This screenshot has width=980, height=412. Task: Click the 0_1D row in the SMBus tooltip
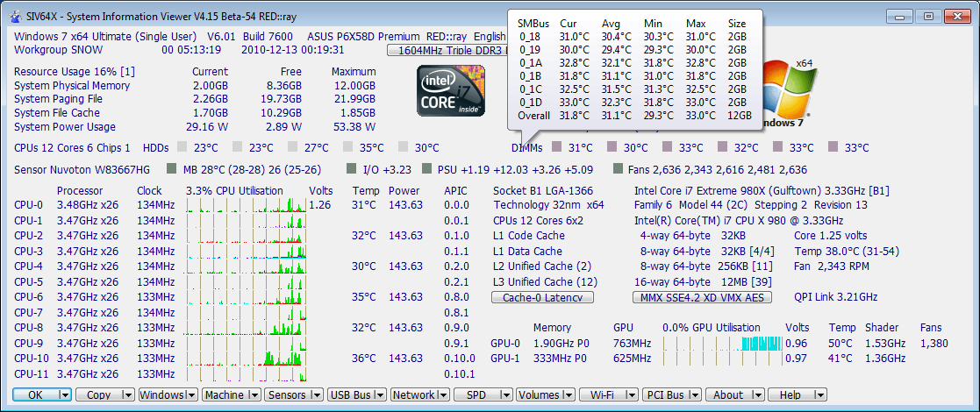tap(632, 103)
